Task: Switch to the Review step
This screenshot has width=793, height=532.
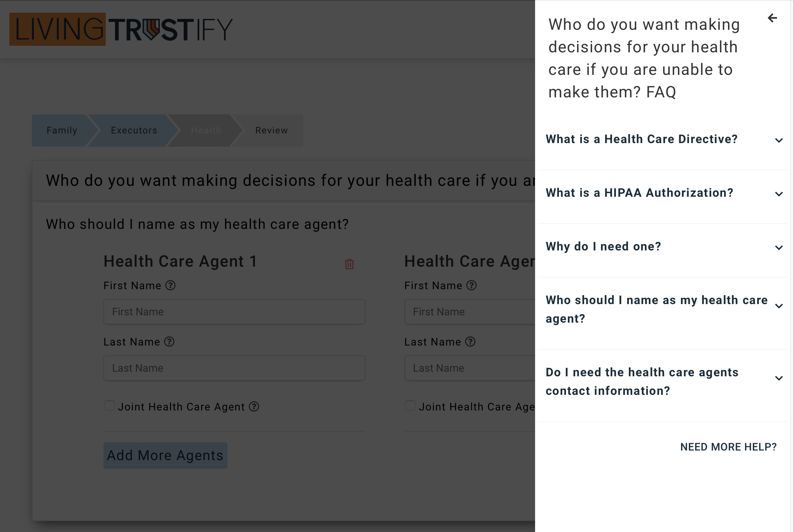Action: click(x=271, y=130)
